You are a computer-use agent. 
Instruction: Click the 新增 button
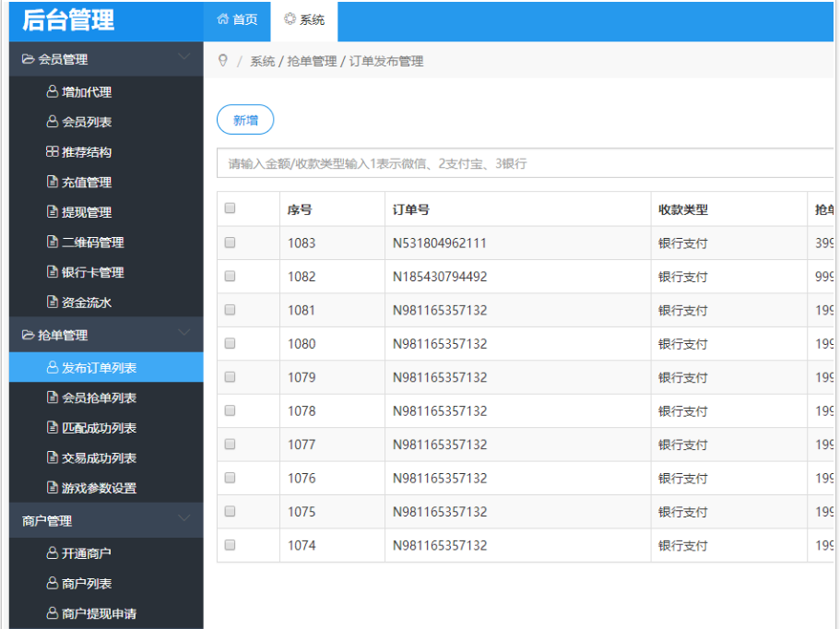245,120
